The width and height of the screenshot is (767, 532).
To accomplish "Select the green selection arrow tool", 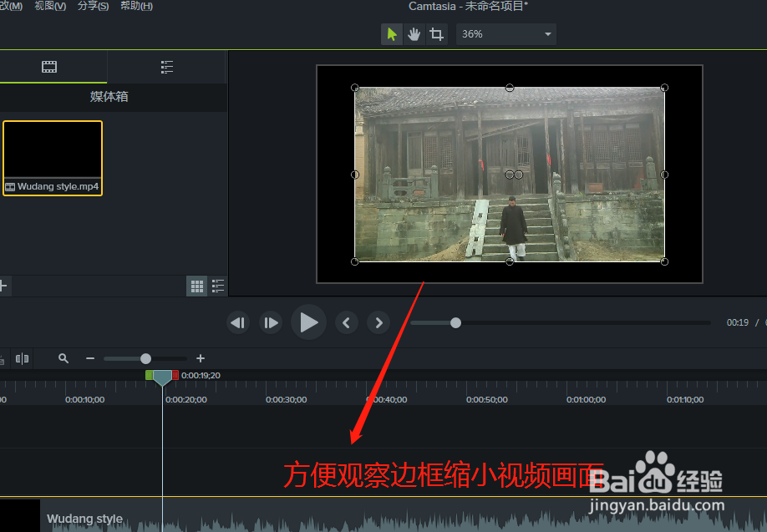I will click(x=391, y=33).
